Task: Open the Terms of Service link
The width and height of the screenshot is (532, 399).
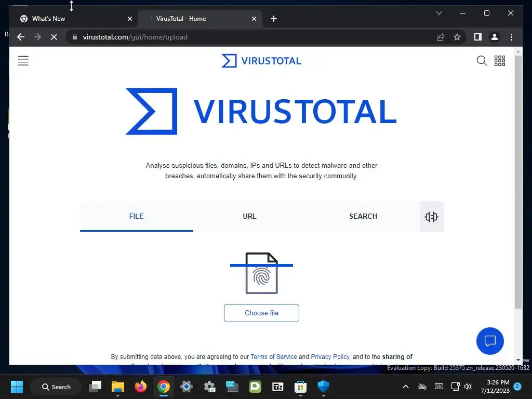Action: point(274,356)
